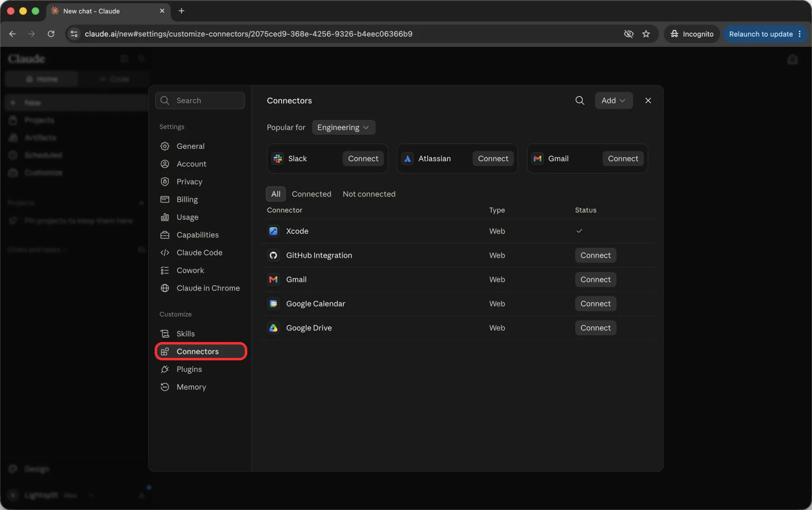This screenshot has height=510, width=812.
Task: Open the Add dropdown button
Action: click(614, 101)
